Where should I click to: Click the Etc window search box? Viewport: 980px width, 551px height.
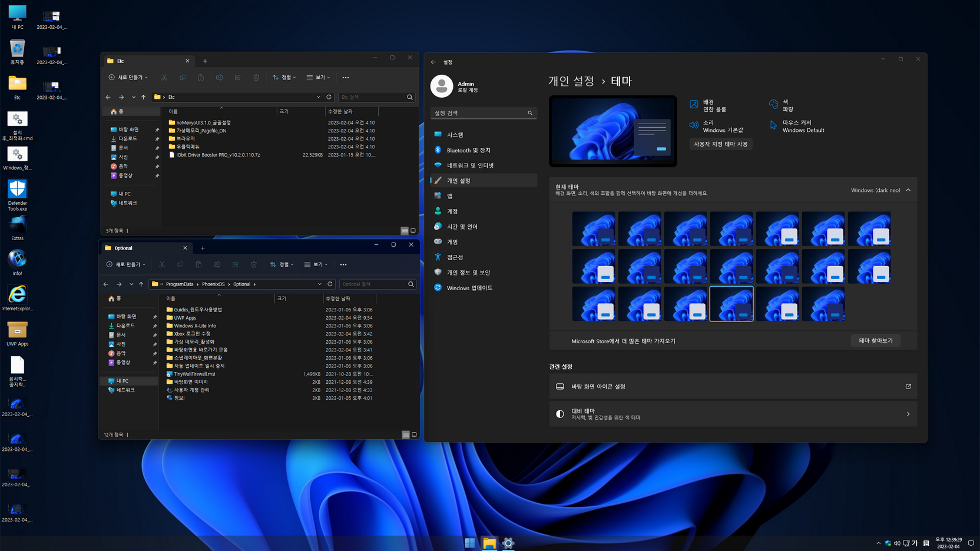click(x=376, y=97)
